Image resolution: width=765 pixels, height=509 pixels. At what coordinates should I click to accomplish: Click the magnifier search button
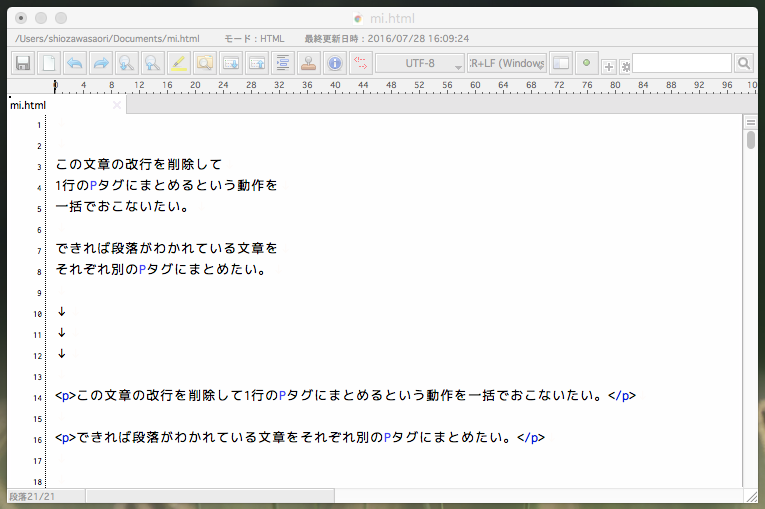pos(744,63)
